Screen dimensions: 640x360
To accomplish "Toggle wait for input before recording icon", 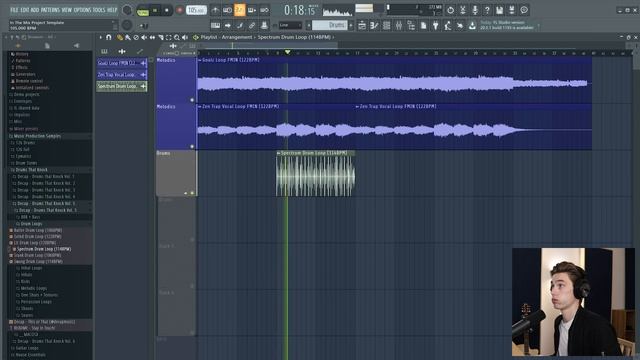I will [227, 10].
